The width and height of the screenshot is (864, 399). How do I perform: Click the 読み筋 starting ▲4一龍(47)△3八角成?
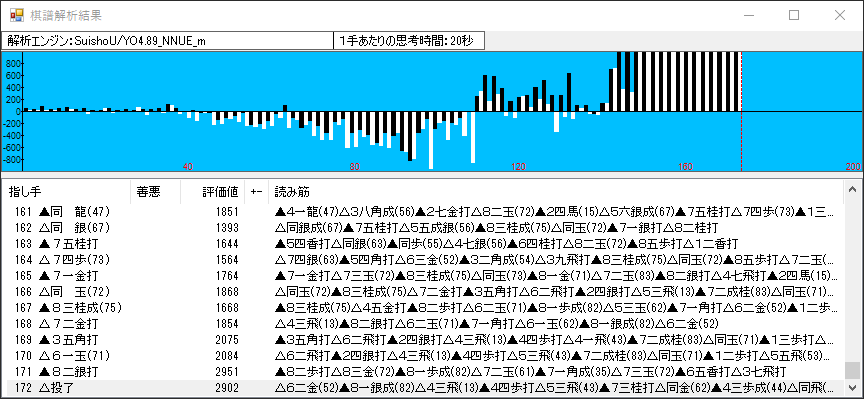point(555,212)
